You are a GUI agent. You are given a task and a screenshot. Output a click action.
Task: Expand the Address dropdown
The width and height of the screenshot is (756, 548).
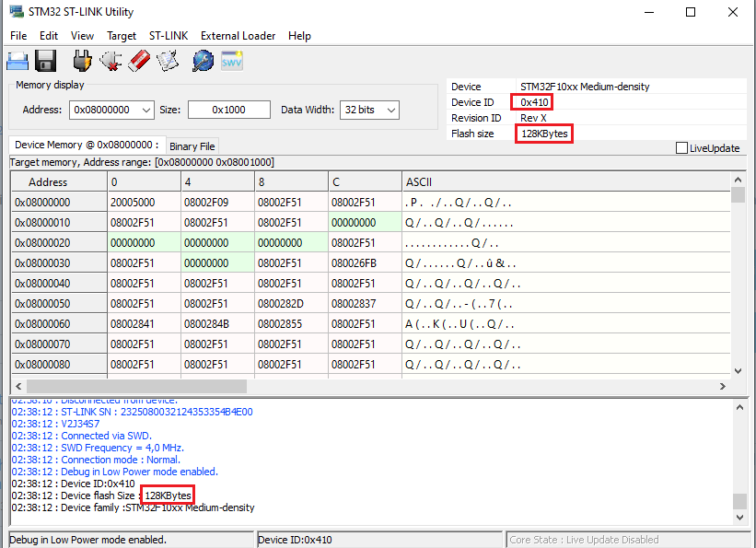coord(146,110)
